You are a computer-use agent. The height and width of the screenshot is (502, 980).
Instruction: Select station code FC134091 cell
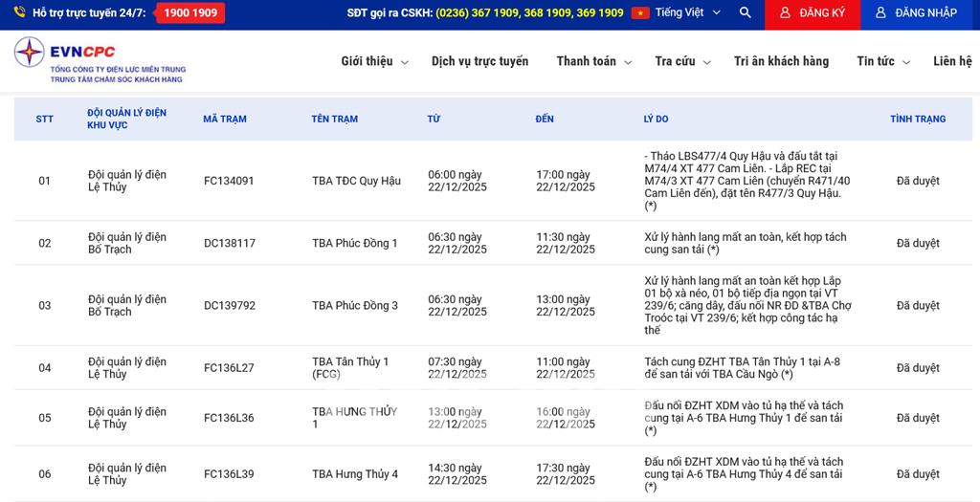(x=229, y=181)
